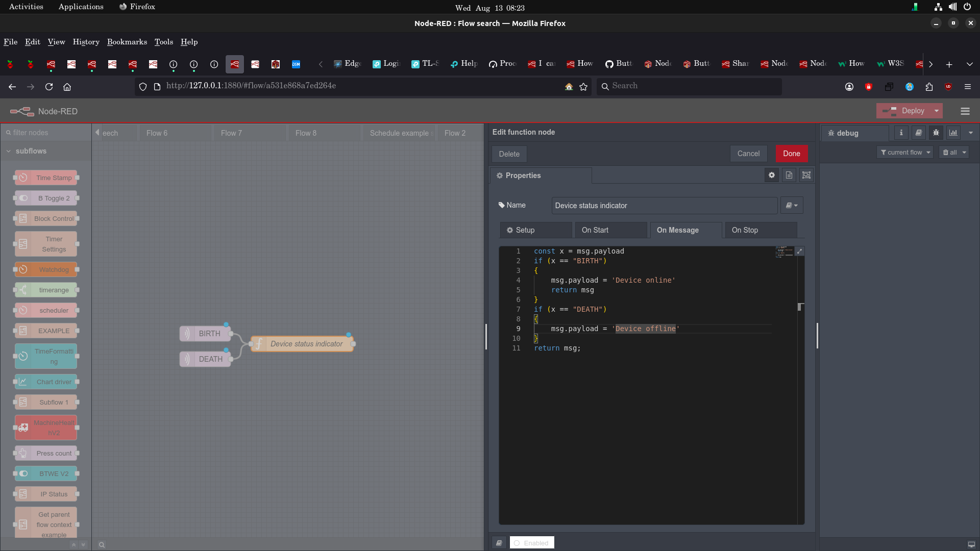This screenshot has height=551, width=980.
Task: Open the dashboard chart sidebar icon
Action: pyautogui.click(x=953, y=133)
